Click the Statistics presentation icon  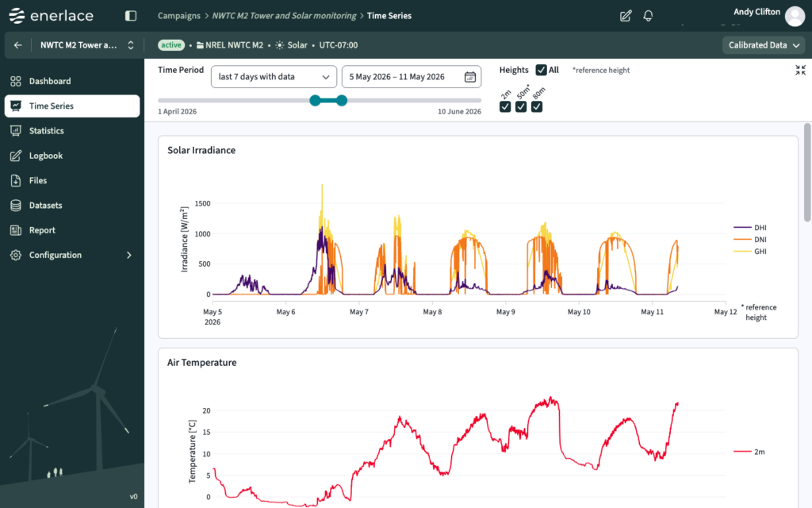tap(16, 131)
